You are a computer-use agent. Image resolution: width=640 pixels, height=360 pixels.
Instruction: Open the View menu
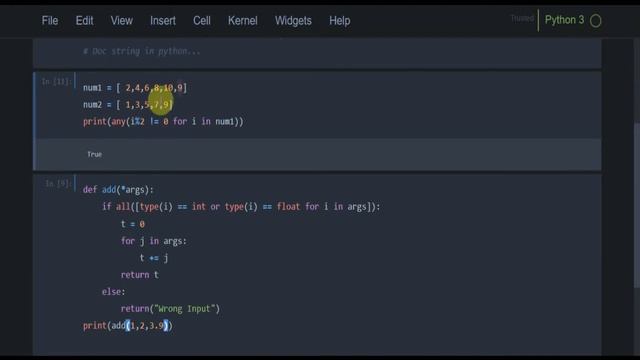[122, 21]
